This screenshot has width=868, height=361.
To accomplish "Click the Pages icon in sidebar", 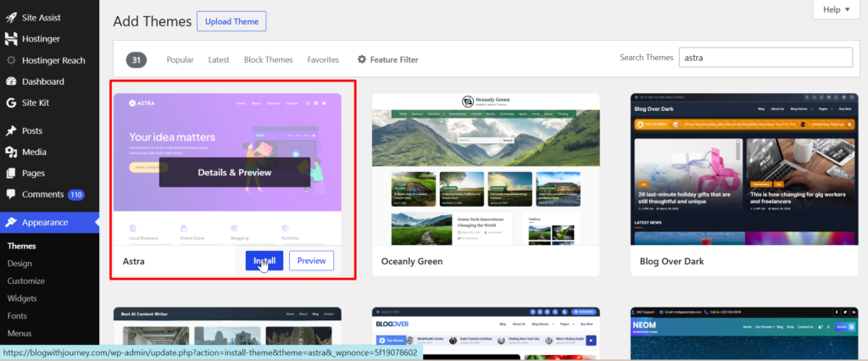I will [x=11, y=174].
